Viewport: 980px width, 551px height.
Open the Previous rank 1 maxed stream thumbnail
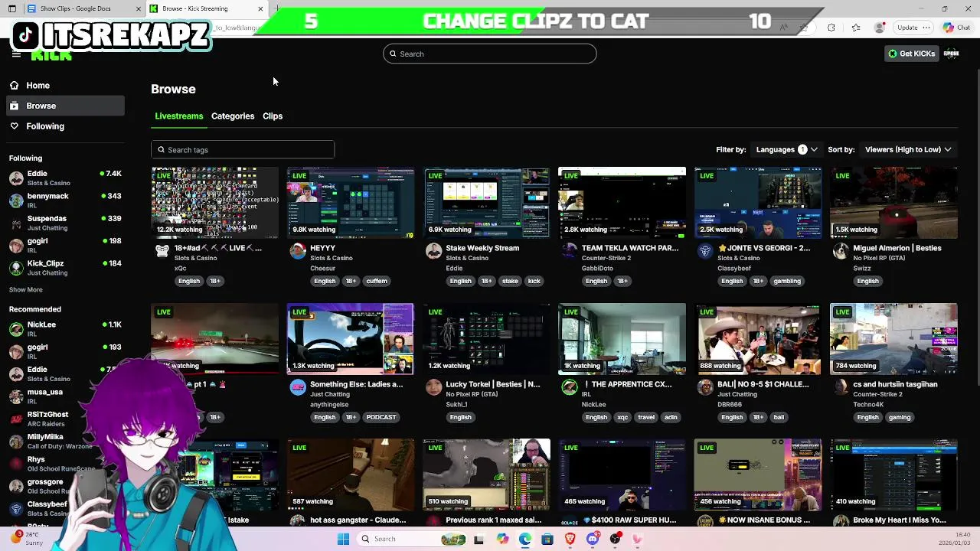coord(486,474)
